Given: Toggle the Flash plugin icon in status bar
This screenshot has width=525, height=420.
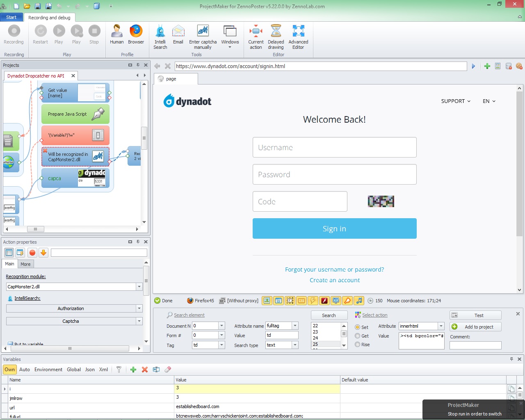Looking at the screenshot, I should [x=324, y=301].
